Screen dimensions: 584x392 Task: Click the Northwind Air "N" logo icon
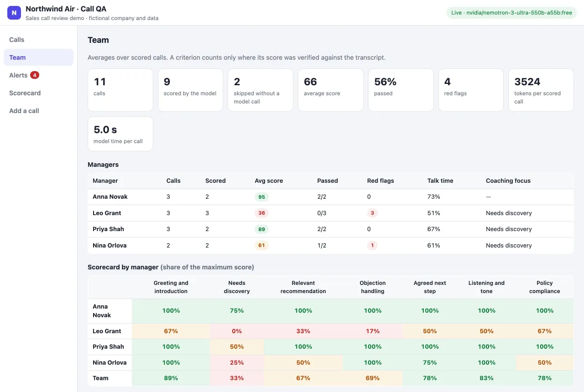(14, 13)
